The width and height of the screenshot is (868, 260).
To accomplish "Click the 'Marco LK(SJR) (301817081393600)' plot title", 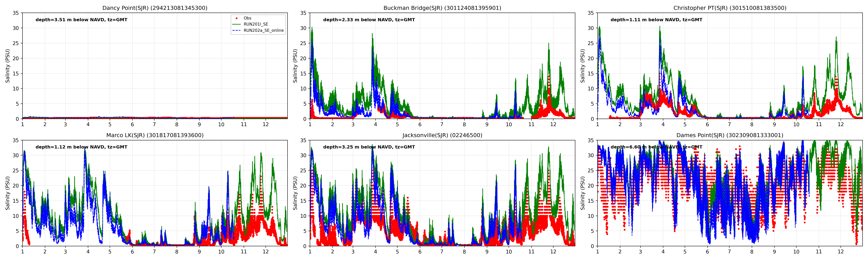I will (x=155, y=135).
